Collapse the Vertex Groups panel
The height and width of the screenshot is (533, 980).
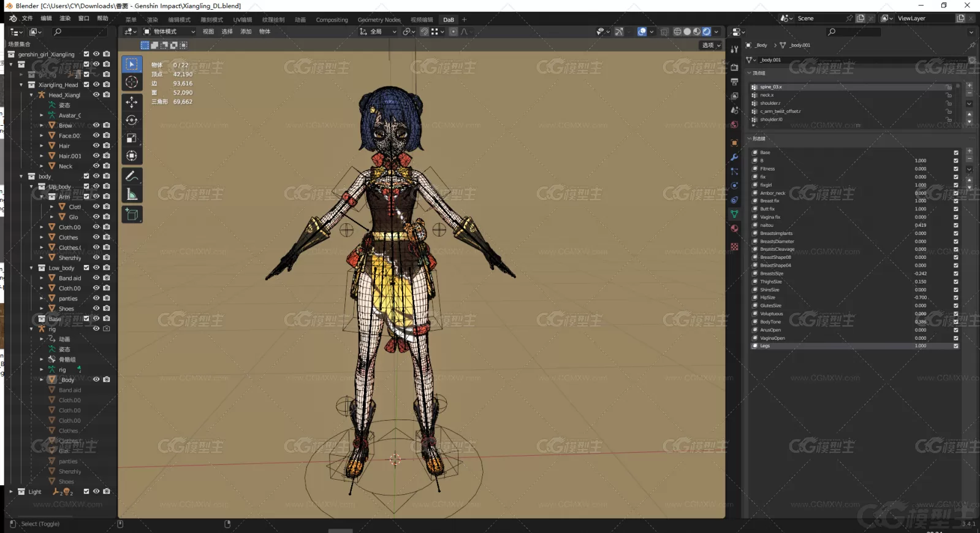749,73
